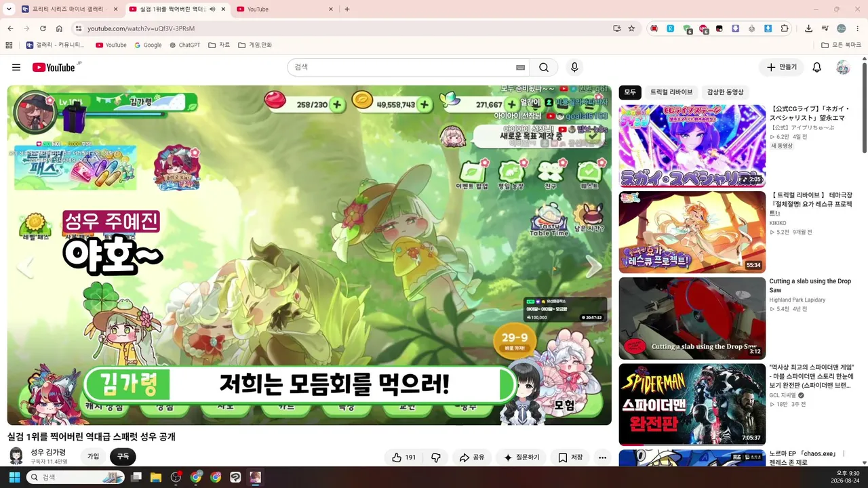Open the ChatGPT bookmark link
This screenshot has width=868, height=488.
point(185,45)
